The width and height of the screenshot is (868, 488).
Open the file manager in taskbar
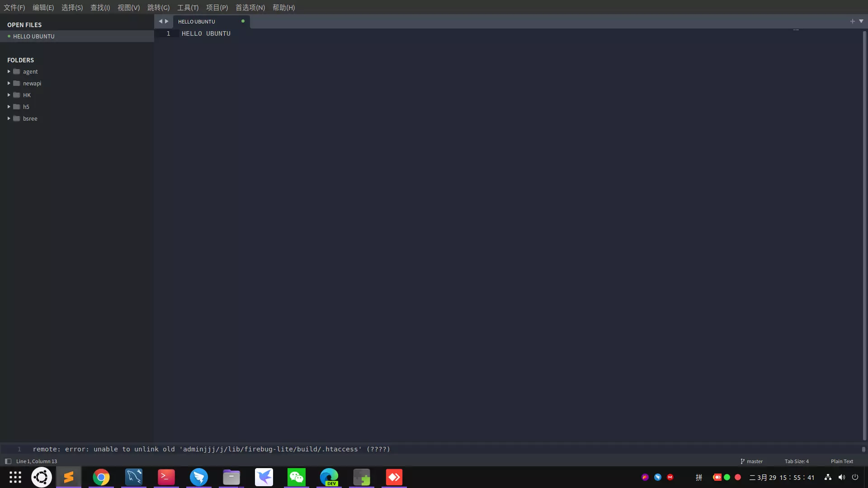point(231,477)
